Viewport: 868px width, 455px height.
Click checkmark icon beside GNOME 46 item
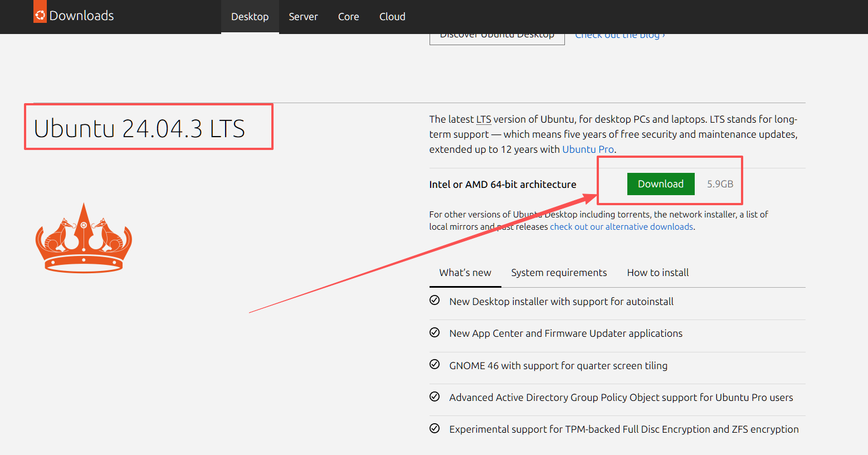pyautogui.click(x=435, y=365)
